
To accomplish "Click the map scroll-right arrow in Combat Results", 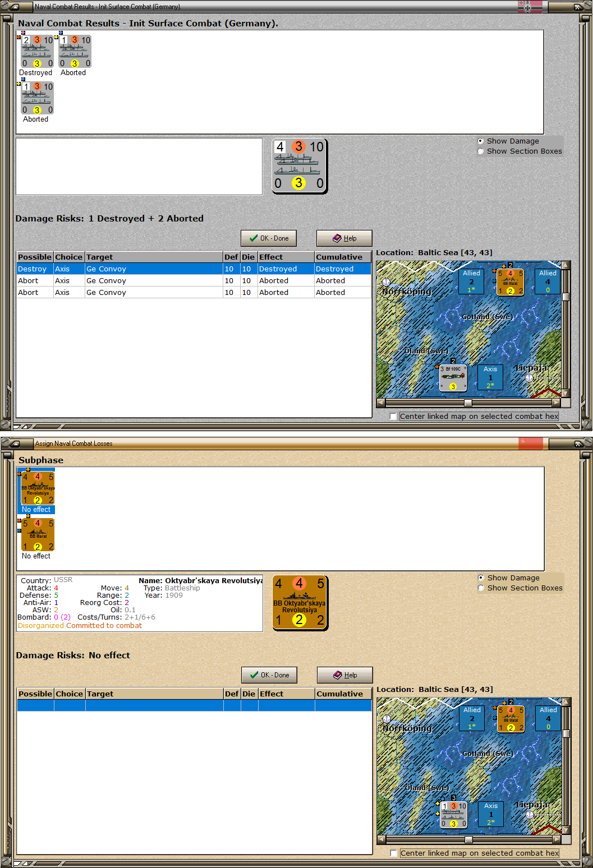I will 557,403.
